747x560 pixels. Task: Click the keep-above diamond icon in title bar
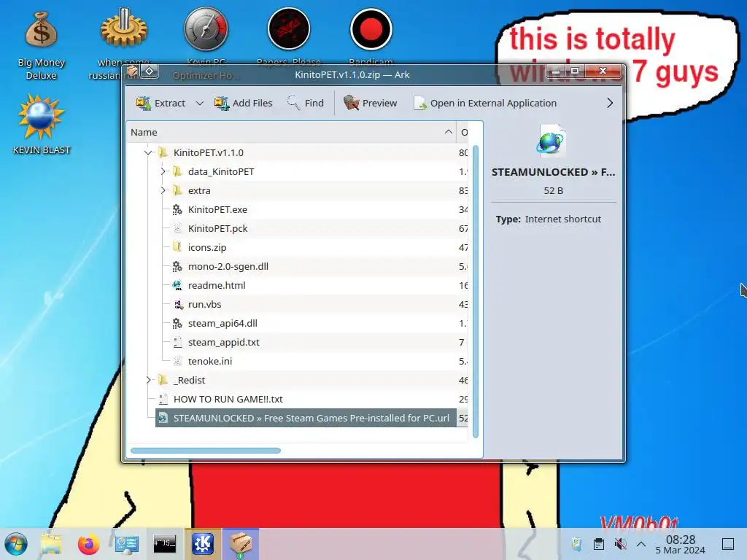[150, 71]
